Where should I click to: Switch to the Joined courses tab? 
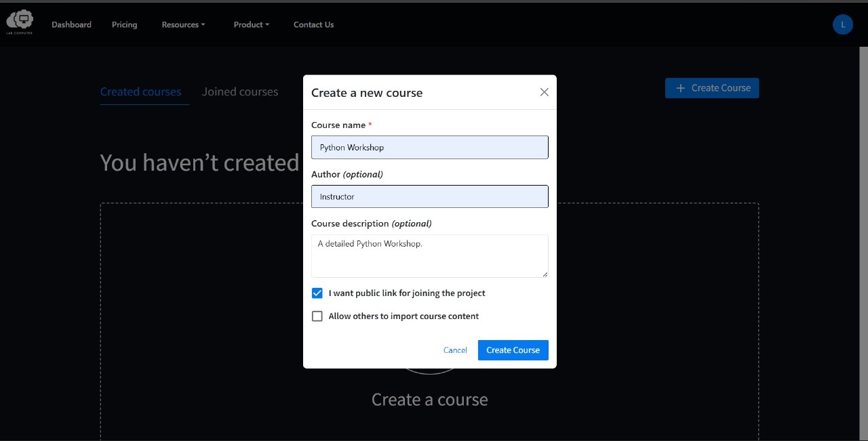click(240, 92)
